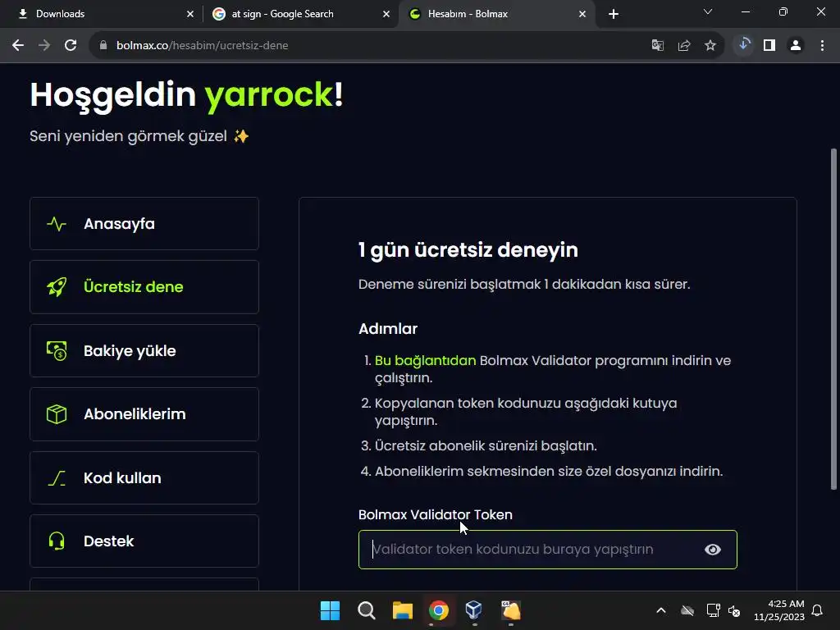Image resolution: width=840 pixels, height=630 pixels.
Task: Open the Bu bağlantıdan download link
Action: click(x=426, y=361)
